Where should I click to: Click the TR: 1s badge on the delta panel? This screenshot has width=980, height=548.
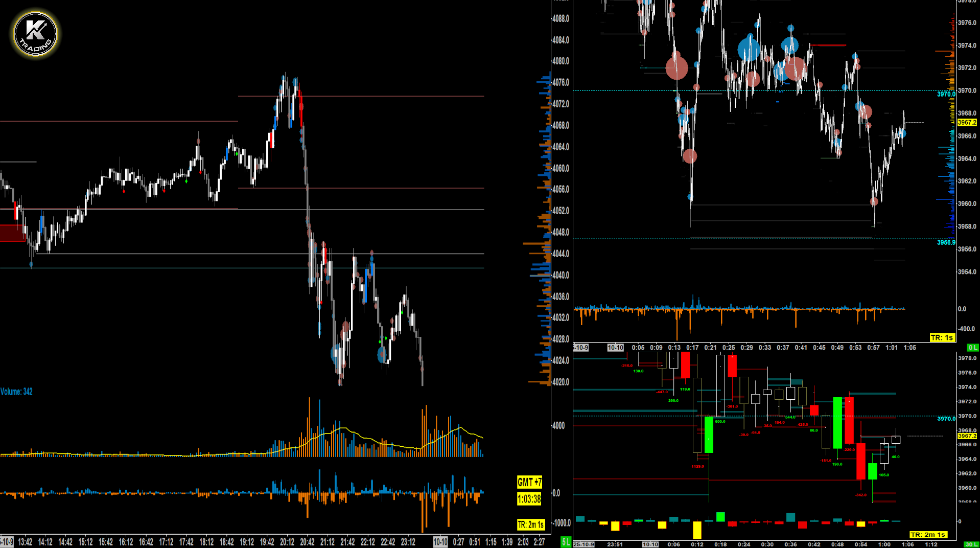pyautogui.click(x=943, y=336)
